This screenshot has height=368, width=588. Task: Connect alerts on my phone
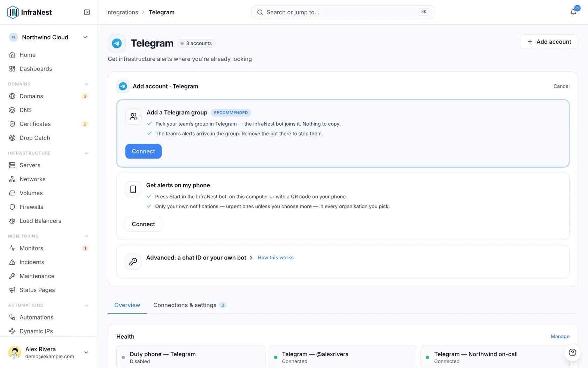[144, 224]
